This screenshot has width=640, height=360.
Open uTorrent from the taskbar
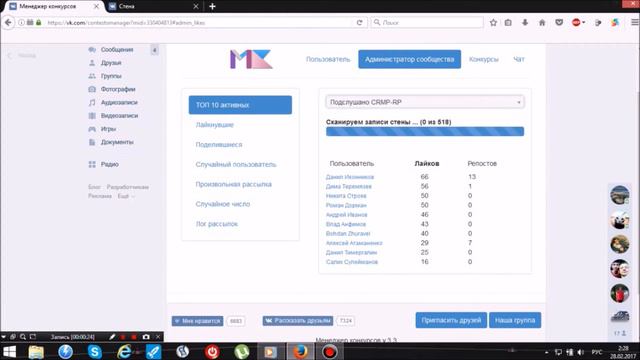tap(242, 351)
